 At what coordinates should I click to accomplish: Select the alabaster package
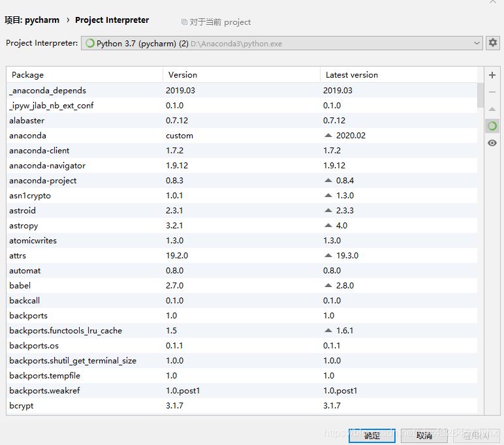click(242, 121)
